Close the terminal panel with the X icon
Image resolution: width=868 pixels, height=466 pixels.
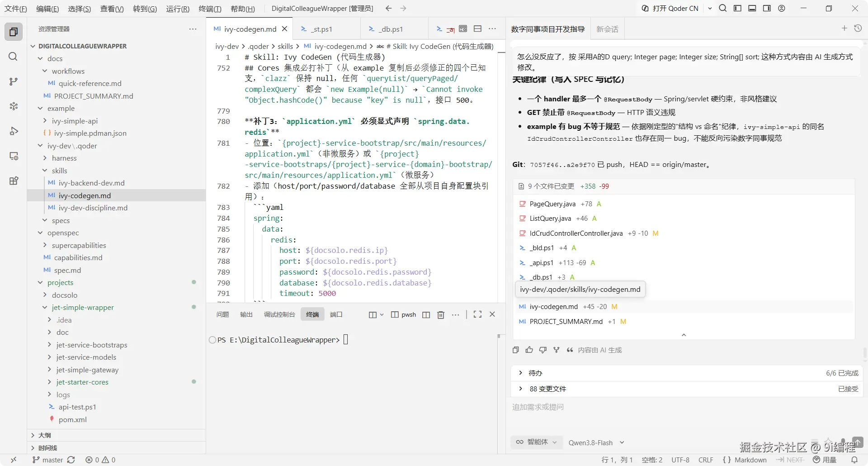(x=492, y=314)
